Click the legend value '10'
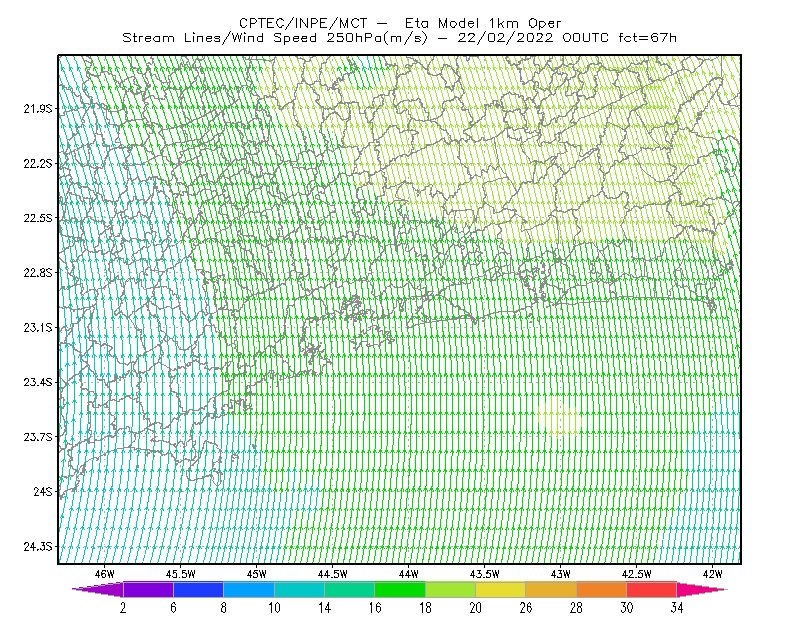The image size is (800, 618). pos(274,608)
